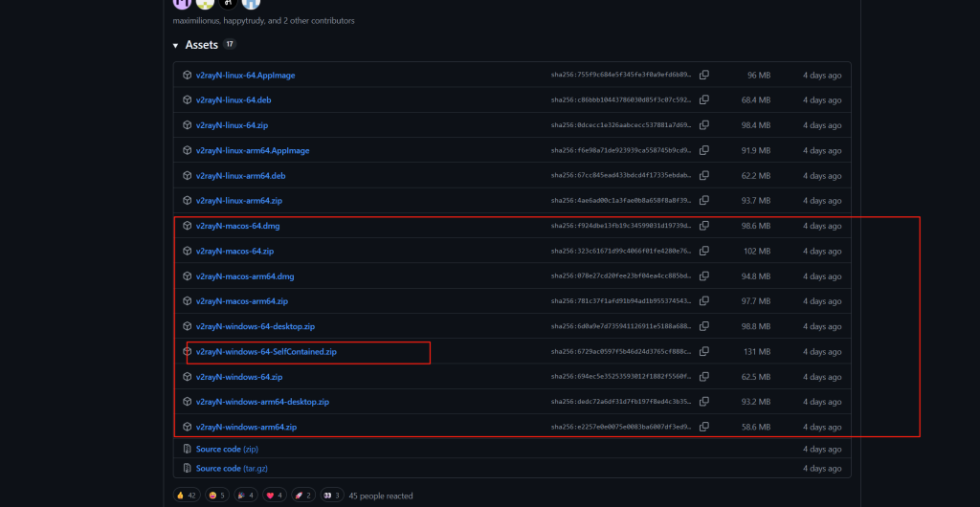Click file-zip icon beside Source code (tar.gz)
This screenshot has height=507, width=980.
click(x=187, y=469)
